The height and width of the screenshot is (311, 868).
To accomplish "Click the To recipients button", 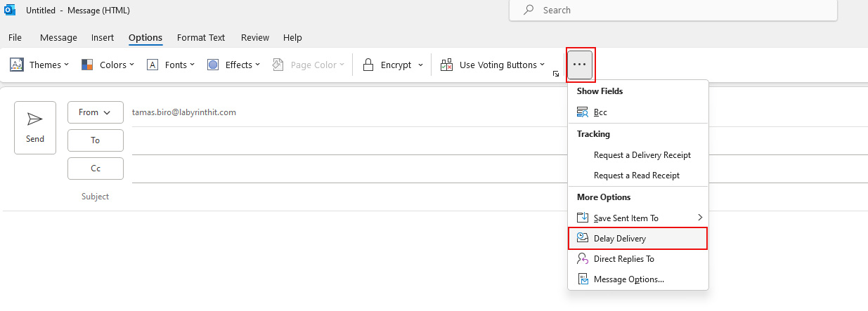I will click(96, 140).
